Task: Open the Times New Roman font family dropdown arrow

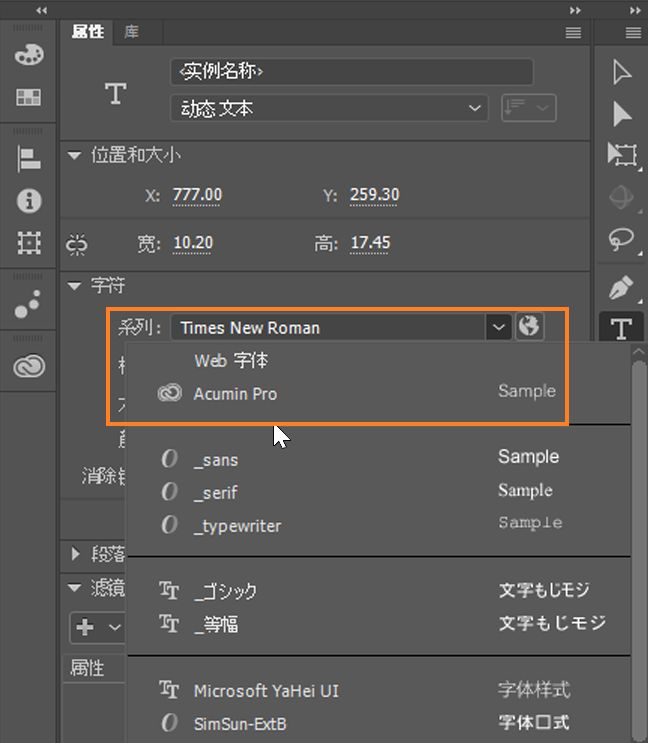Action: (x=498, y=327)
